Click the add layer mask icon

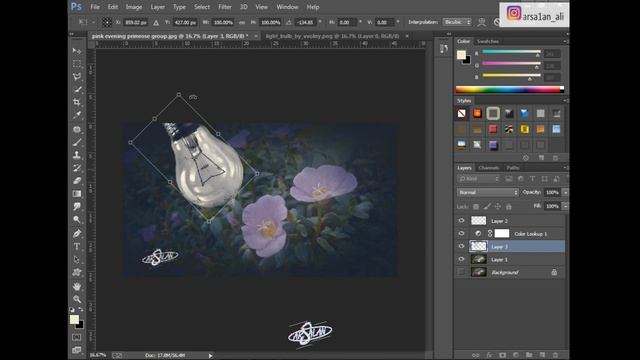click(502, 355)
